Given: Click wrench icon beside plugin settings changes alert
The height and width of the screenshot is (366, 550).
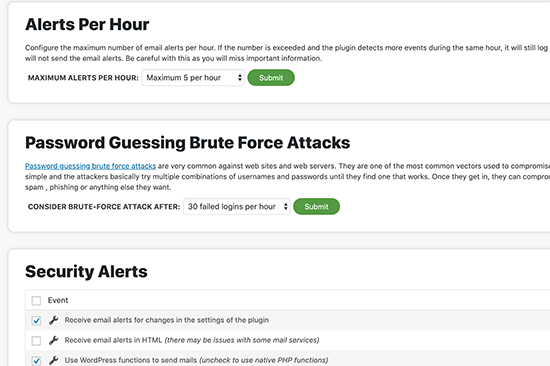Looking at the screenshot, I should pyautogui.click(x=54, y=320).
